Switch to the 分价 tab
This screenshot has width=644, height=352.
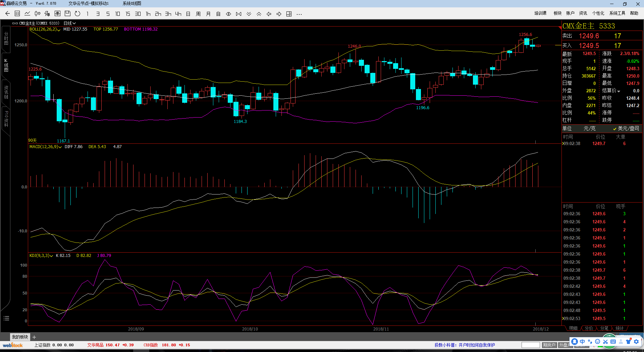tap(589, 328)
